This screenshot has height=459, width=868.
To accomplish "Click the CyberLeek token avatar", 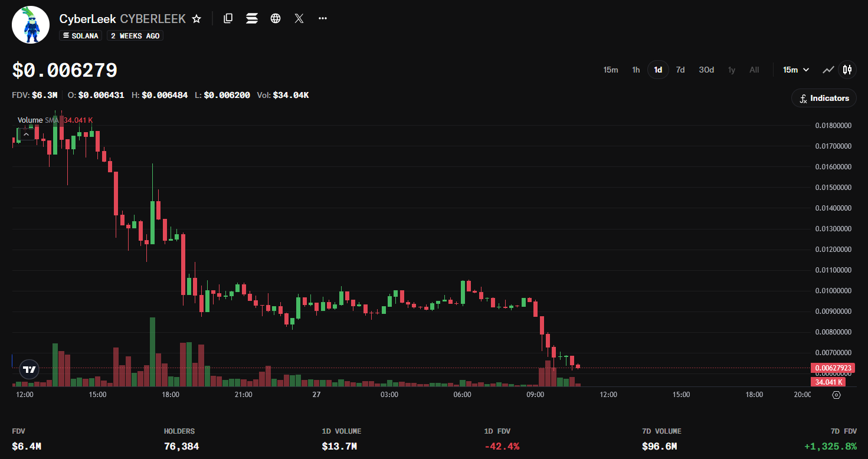I will pyautogui.click(x=31, y=25).
